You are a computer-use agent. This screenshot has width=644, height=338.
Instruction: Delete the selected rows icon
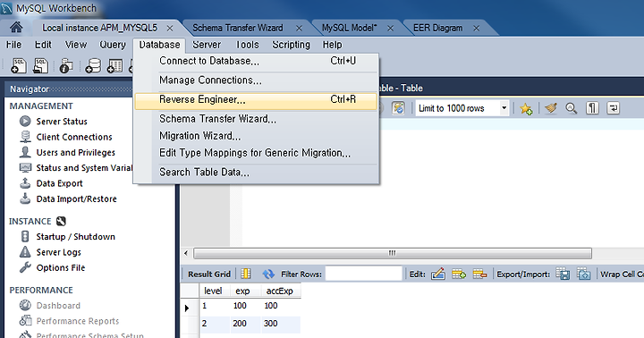(x=479, y=274)
